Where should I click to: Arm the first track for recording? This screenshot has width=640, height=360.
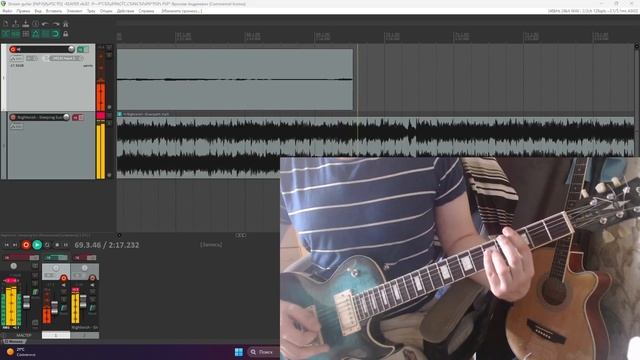point(13,49)
